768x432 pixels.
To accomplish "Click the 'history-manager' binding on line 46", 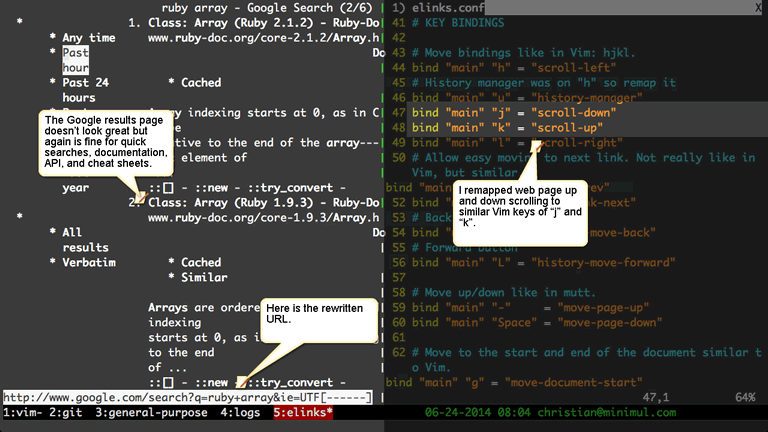I will (x=587, y=97).
